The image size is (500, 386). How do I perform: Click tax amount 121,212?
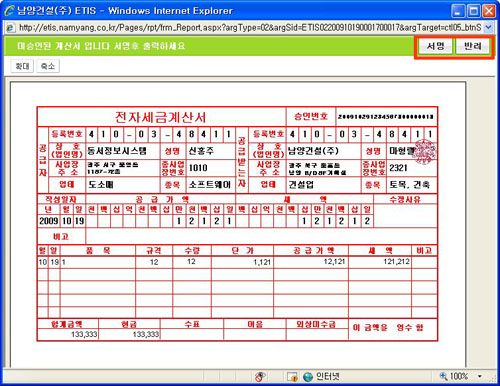397,261
